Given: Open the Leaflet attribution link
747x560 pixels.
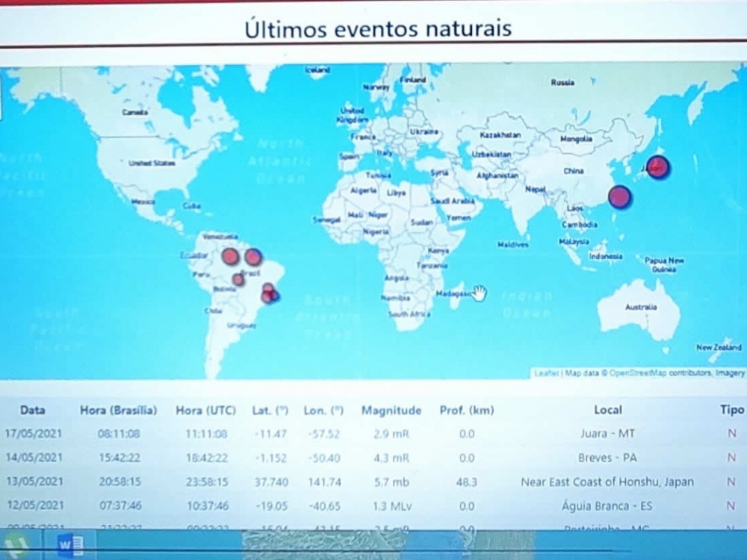Looking at the screenshot, I should coord(546,373).
